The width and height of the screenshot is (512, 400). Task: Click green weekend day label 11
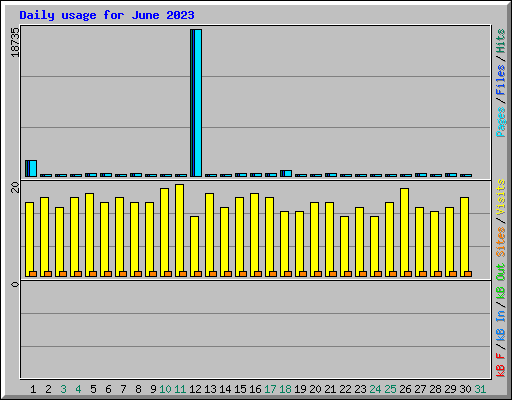pyautogui.click(x=180, y=389)
